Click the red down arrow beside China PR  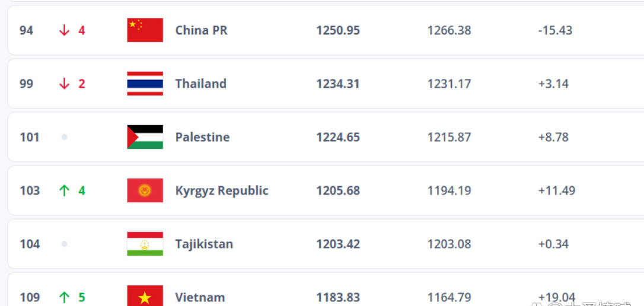coord(64,30)
